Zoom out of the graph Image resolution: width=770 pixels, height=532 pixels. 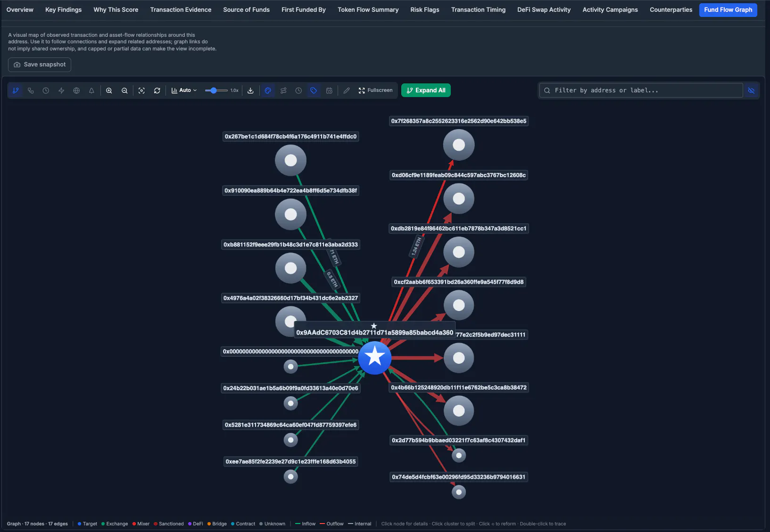[124, 90]
